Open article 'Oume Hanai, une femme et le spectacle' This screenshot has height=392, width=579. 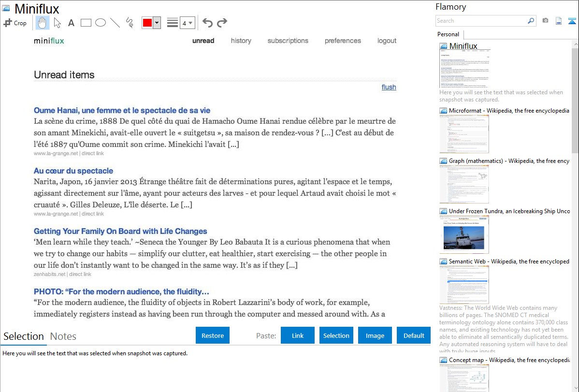pyautogui.click(x=122, y=111)
